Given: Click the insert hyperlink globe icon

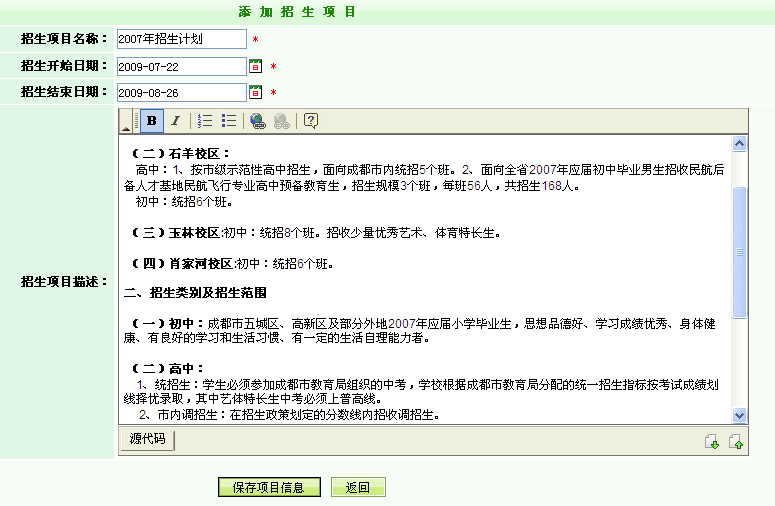Looking at the screenshot, I should point(258,121).
